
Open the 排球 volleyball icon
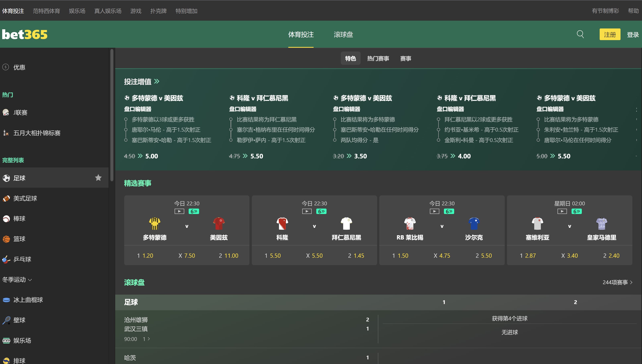pos(6,361)
